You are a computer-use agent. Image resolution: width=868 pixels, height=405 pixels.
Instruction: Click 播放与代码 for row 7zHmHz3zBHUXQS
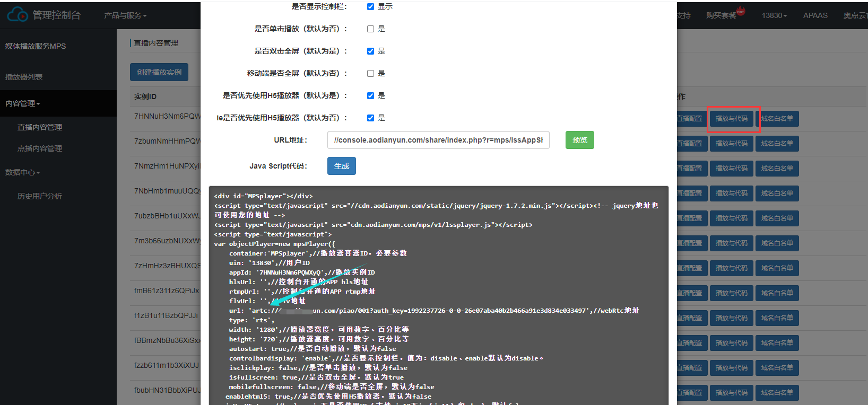732,268
